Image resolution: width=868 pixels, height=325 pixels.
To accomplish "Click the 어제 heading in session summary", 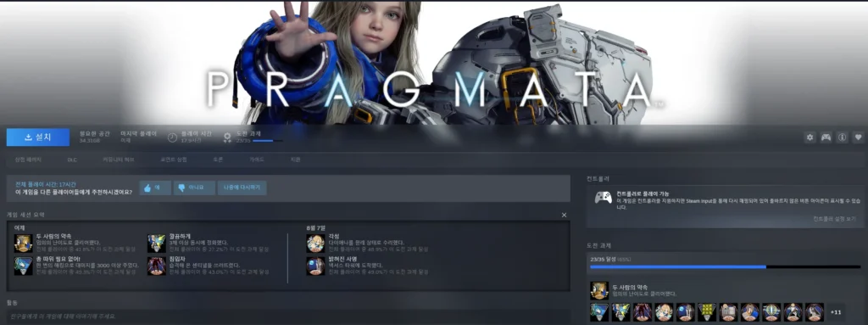I will (x=19, y=228).
